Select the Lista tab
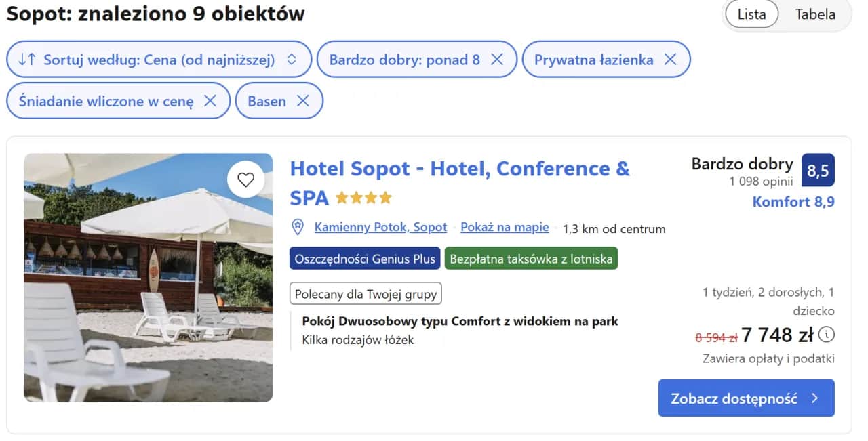Image resolution: width=868 pixels, height=441 pixels. (751, 14)
